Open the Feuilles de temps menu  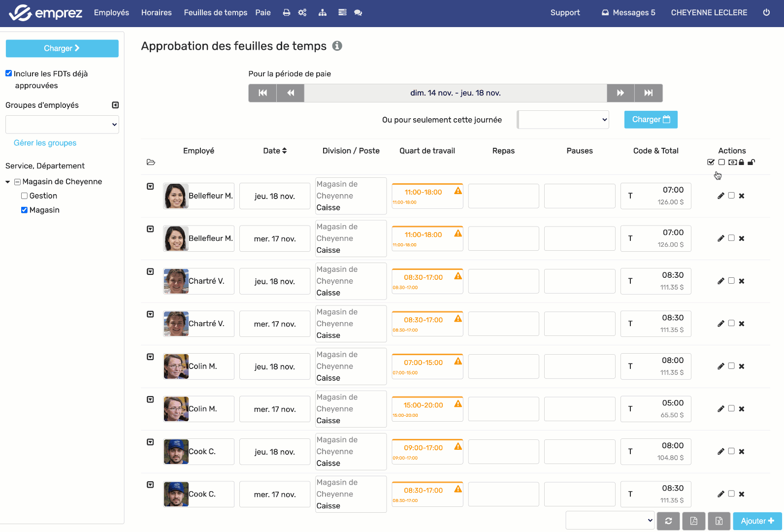[x=215, y=13]
